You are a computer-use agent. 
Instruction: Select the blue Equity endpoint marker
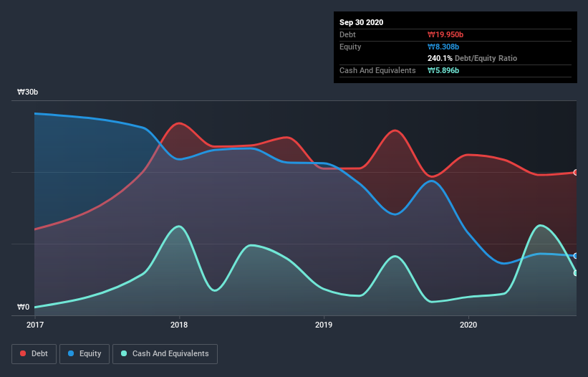click(x=576, y=256)
